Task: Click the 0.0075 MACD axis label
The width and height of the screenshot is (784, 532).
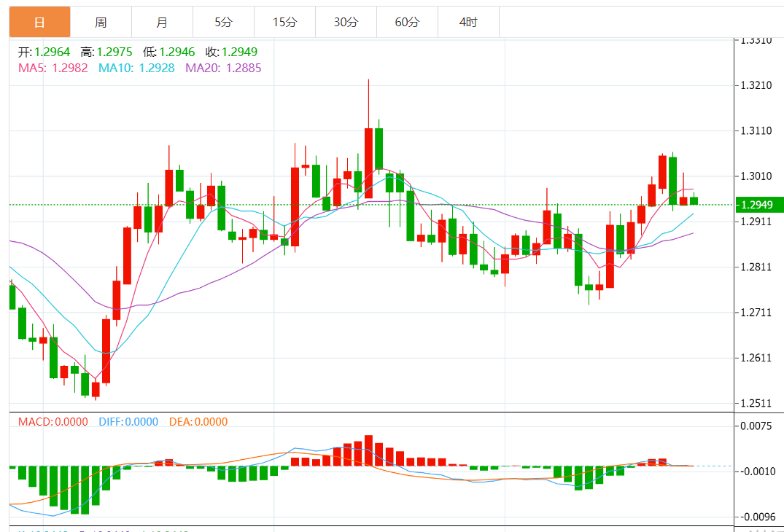Action: (x=756, y=426)
